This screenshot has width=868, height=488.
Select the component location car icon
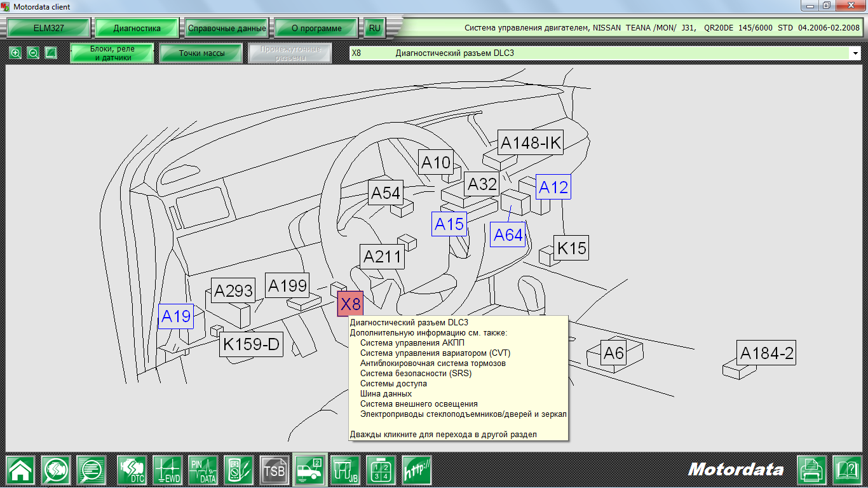[x=309, y=471]
